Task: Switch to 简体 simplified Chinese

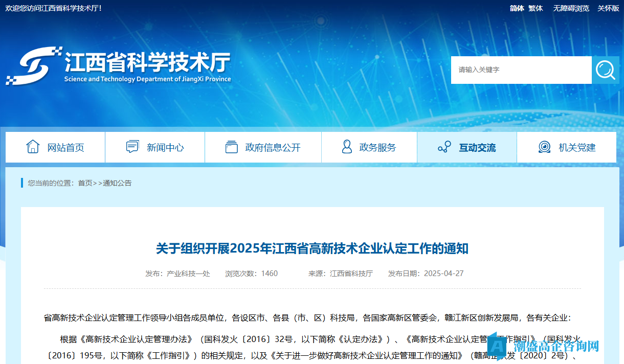Action: pyautogui.click(x=517, y=8)
